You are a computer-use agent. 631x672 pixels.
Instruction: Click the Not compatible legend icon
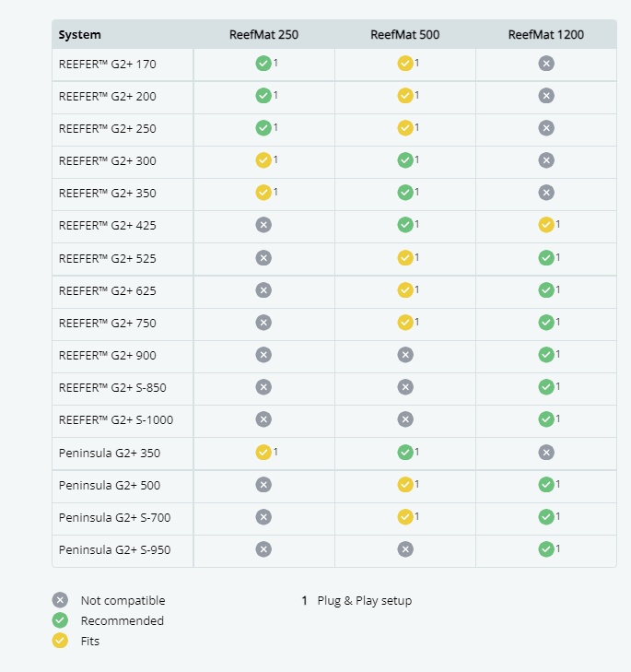60,600
